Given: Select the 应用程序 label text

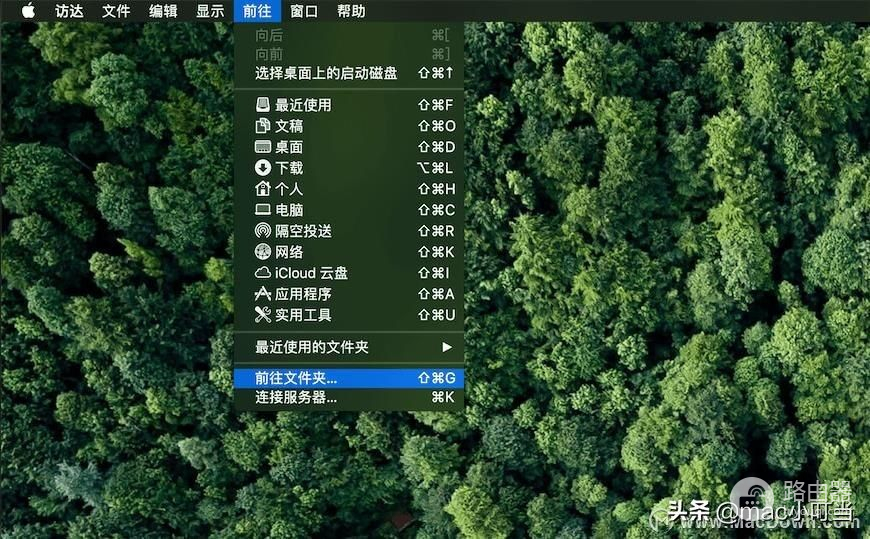Looking at the screenshot, I should [303, 294].
